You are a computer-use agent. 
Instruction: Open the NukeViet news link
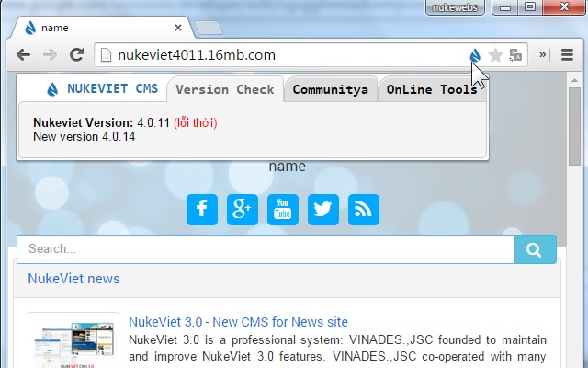click(x=73, y=279)
